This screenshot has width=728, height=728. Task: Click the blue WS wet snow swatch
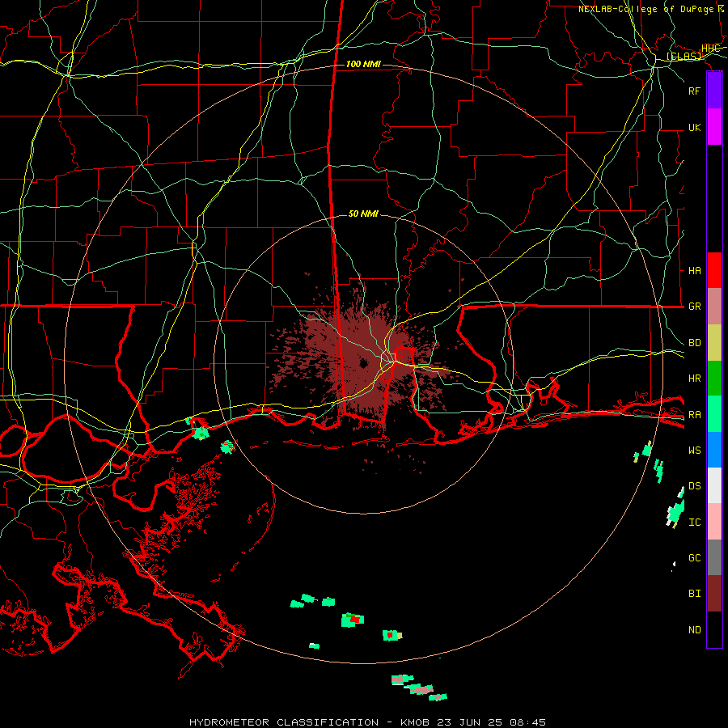pyautogui.click(x=714, y=450)
